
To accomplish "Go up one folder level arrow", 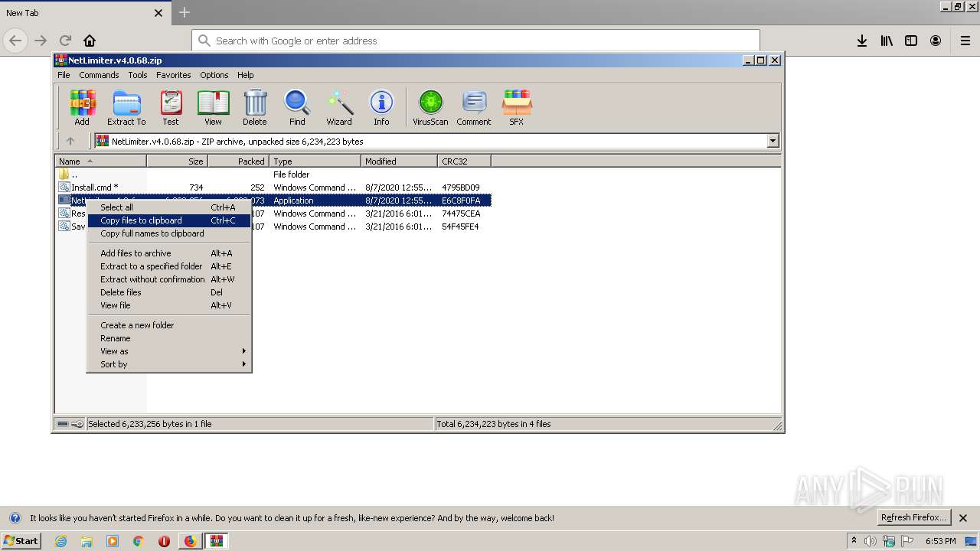I will 70,141.
